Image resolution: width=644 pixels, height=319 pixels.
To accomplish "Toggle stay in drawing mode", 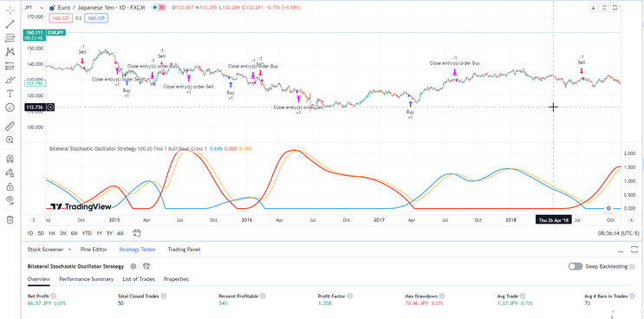I will (x=10, y=173).
